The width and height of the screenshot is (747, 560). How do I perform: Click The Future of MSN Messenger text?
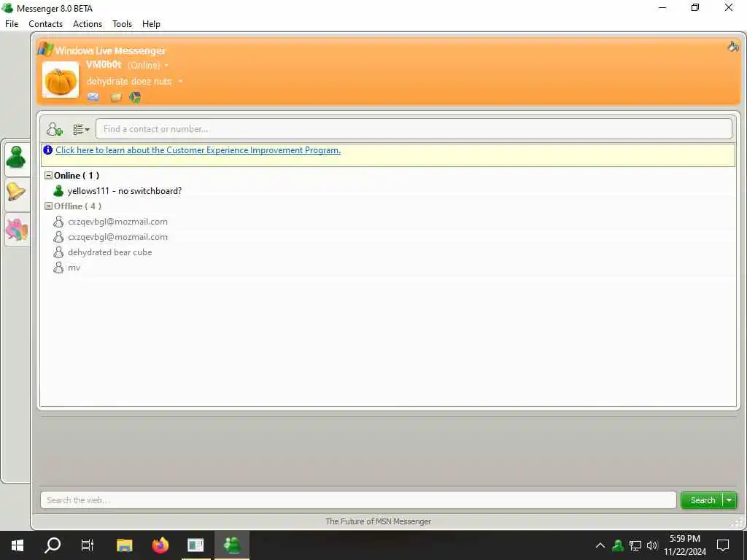click(x=379, y=521)
